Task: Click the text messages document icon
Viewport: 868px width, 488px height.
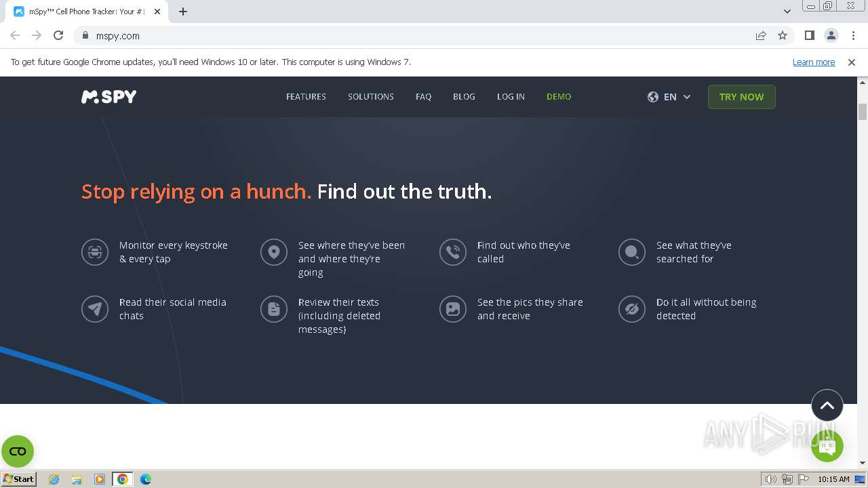Action: (274, 309)
